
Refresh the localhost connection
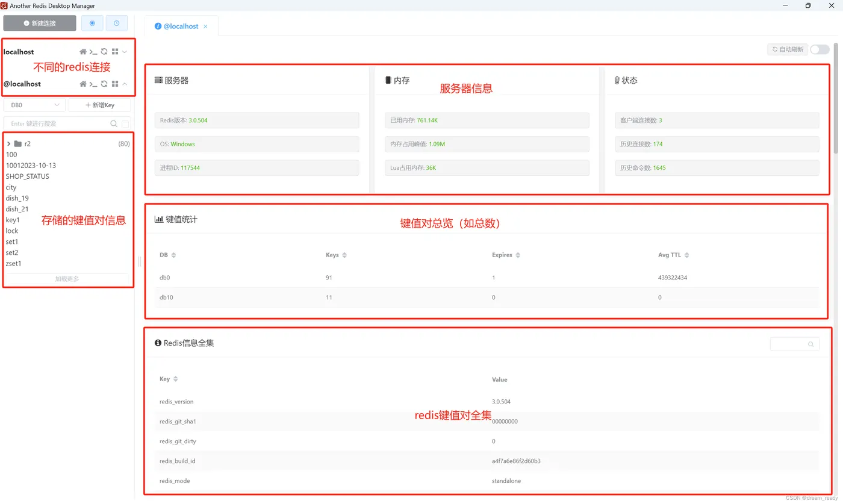(104, 52)
